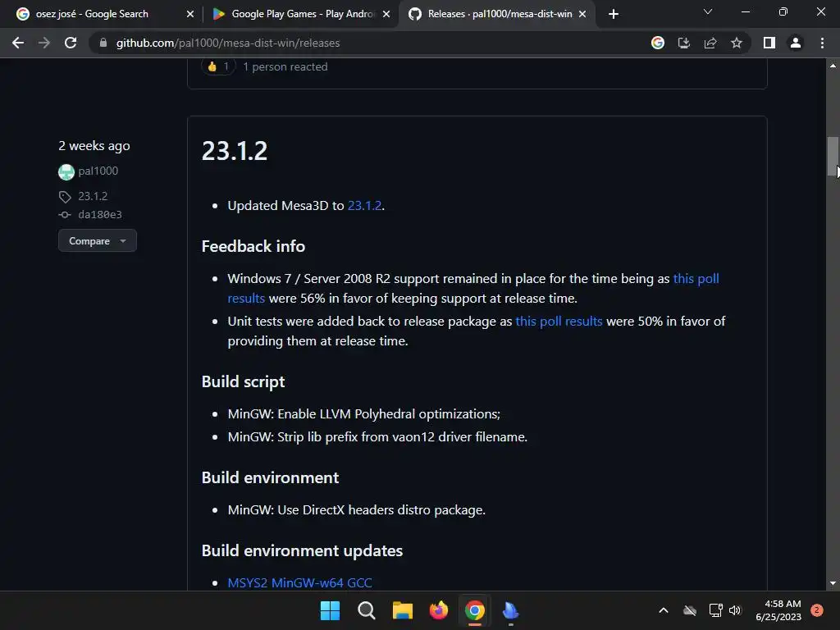Click the Google account icon in address bar
The image size is (840, 630).
(657, 43)
